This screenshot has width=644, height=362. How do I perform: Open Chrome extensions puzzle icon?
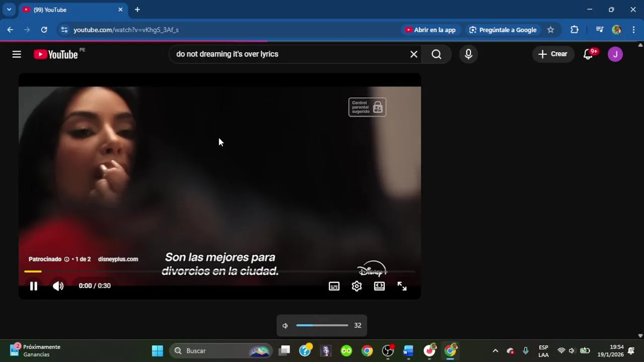[575, 30]
